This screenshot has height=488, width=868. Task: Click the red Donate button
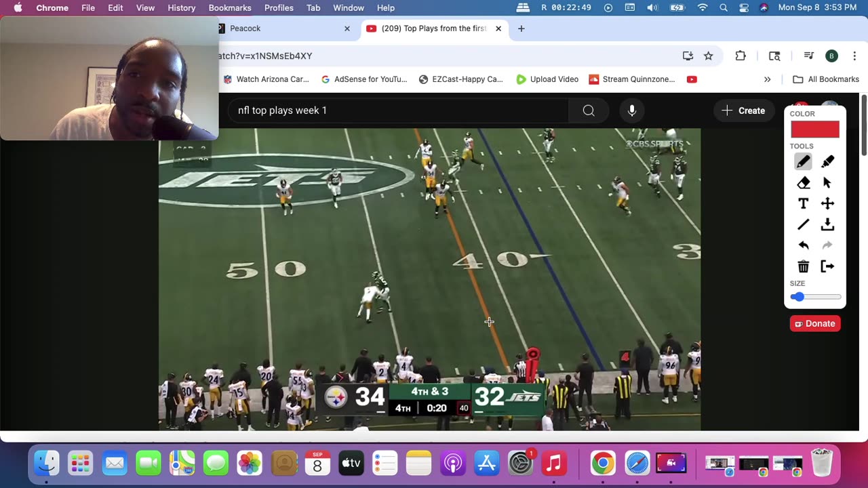click(815, 323)
